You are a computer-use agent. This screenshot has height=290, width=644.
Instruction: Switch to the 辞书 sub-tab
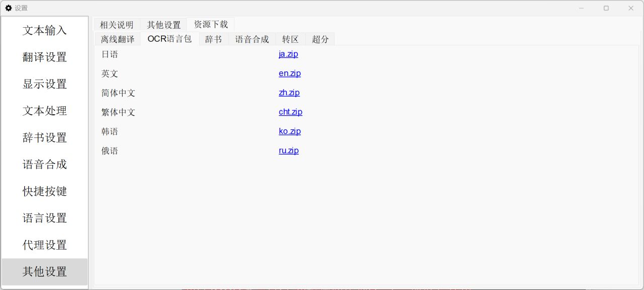pyautogui.click(x=213, y=39)
